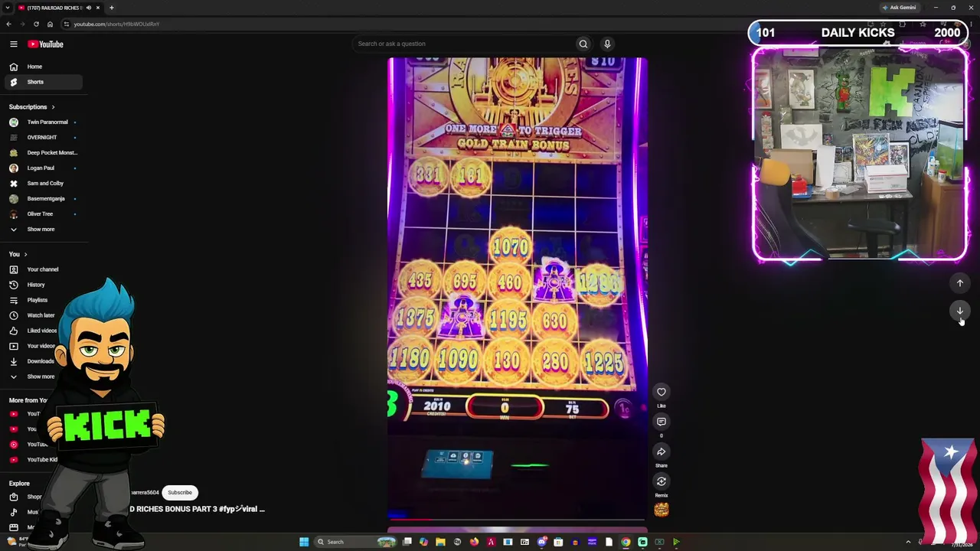
Task: Open watch History
Action: (x=43, y=285)
